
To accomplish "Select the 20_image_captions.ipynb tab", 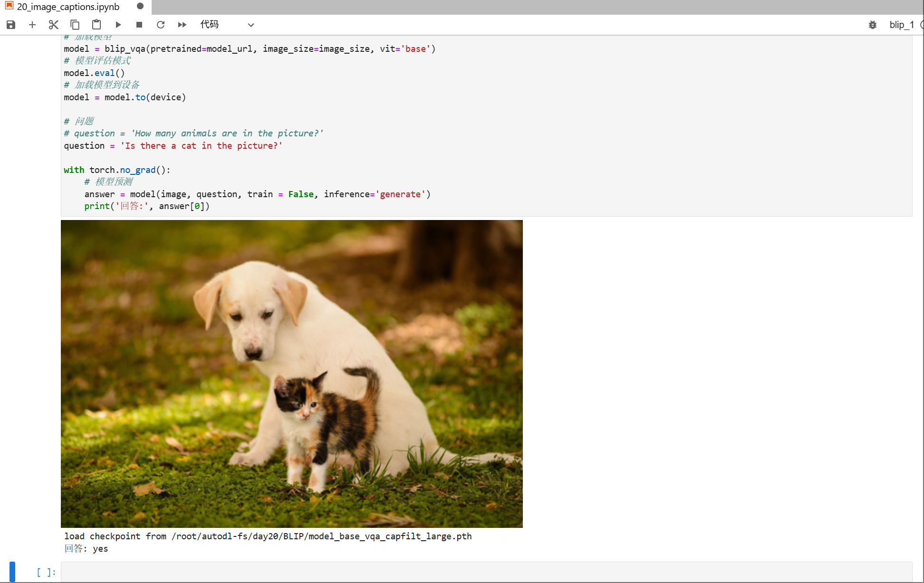I will 68,7.
